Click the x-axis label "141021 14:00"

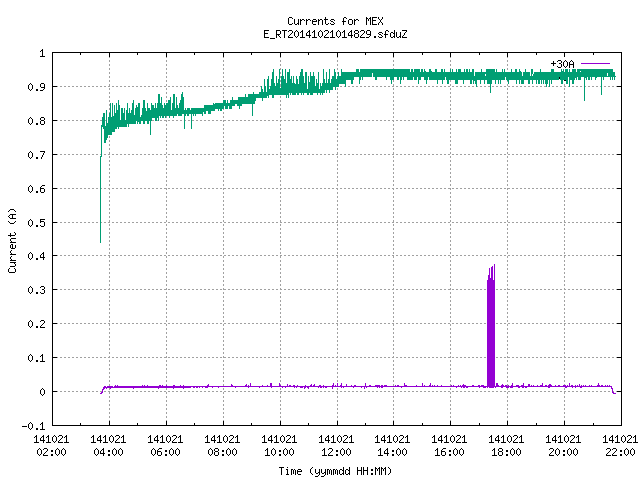click(x=392, y=445)
